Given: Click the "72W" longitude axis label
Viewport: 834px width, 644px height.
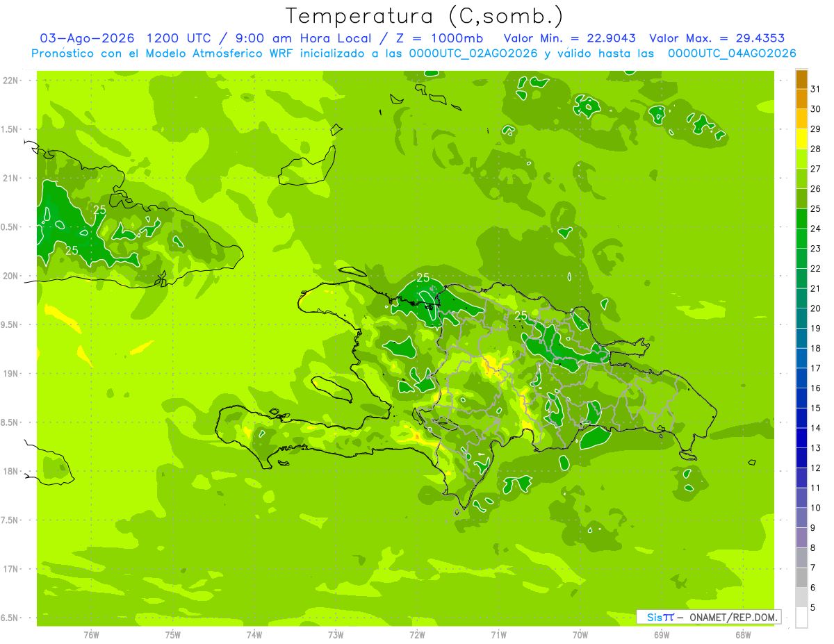Looking at the screenshot, I should [x=417, y=635].
